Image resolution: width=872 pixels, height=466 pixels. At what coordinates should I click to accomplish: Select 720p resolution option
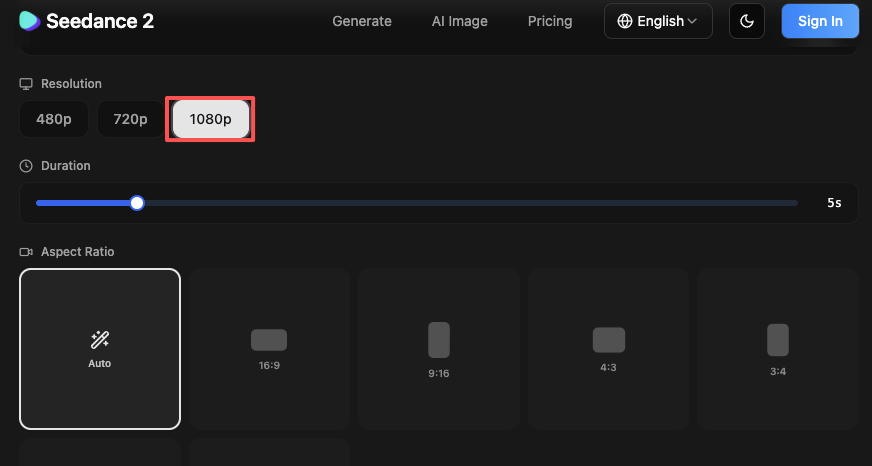pyautogui.click(x=130, y=120)
